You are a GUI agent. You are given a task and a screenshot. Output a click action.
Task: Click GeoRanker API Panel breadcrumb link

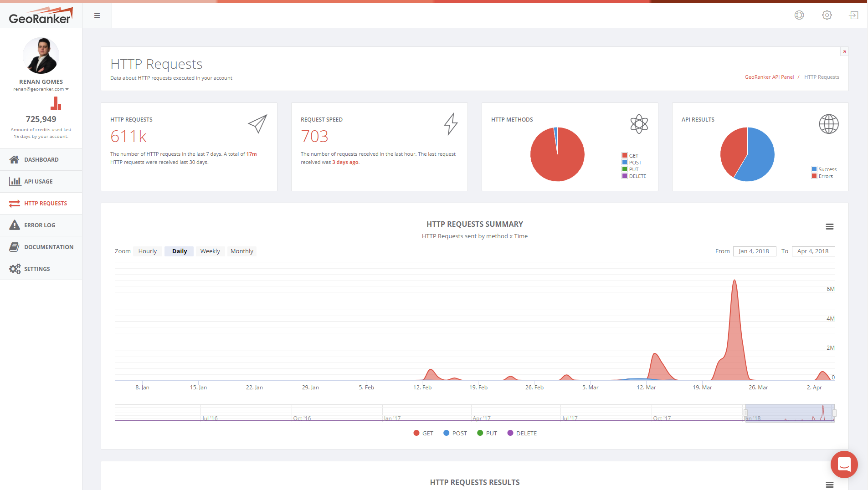[x=769, y=77]
